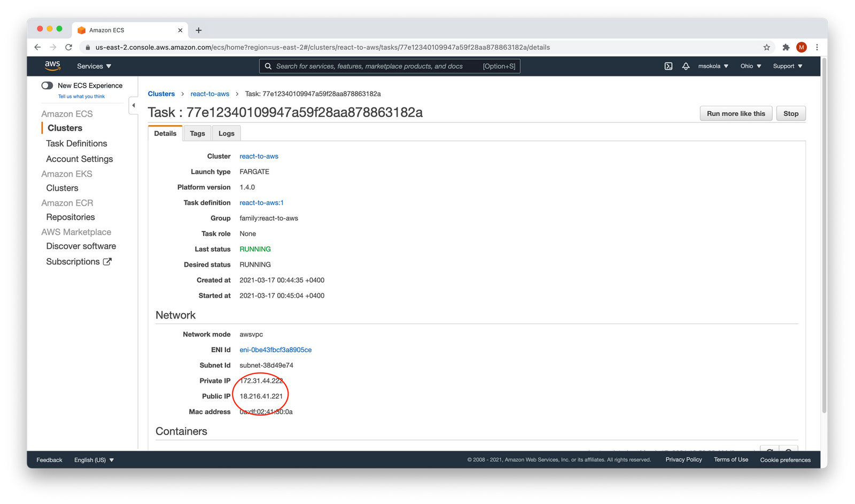Click the Stop task button
The image size is (855, 504).
(790, 113)
